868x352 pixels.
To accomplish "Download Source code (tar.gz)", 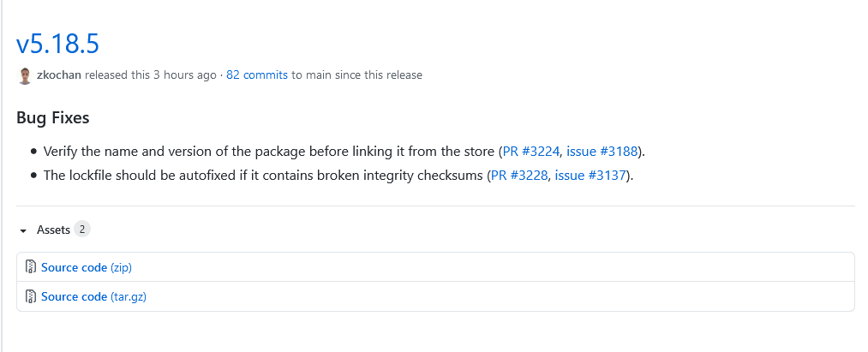I will tap(93, 296).
